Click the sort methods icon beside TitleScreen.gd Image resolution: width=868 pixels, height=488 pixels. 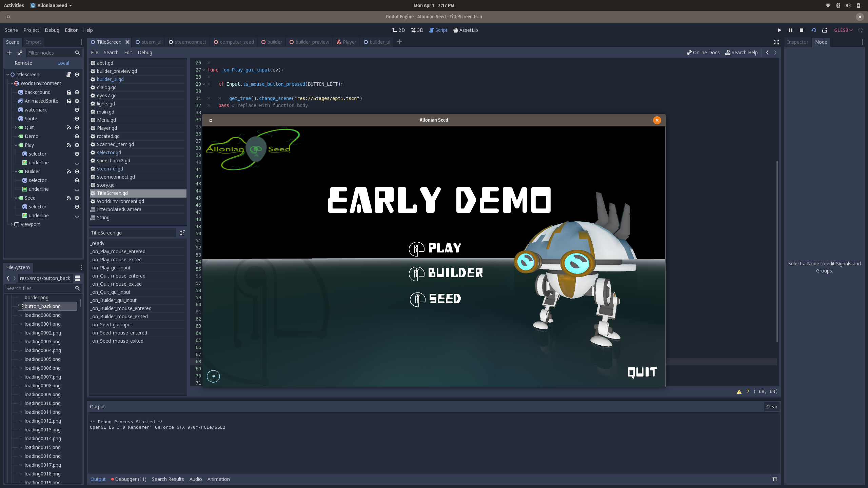(x=182, y=233)
